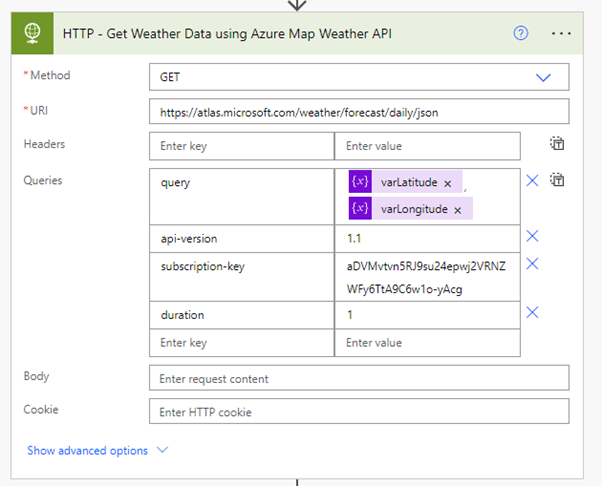Delete the subscription-key query row
Viewport: 602px width, 486px height.
[x=532, y=263]
